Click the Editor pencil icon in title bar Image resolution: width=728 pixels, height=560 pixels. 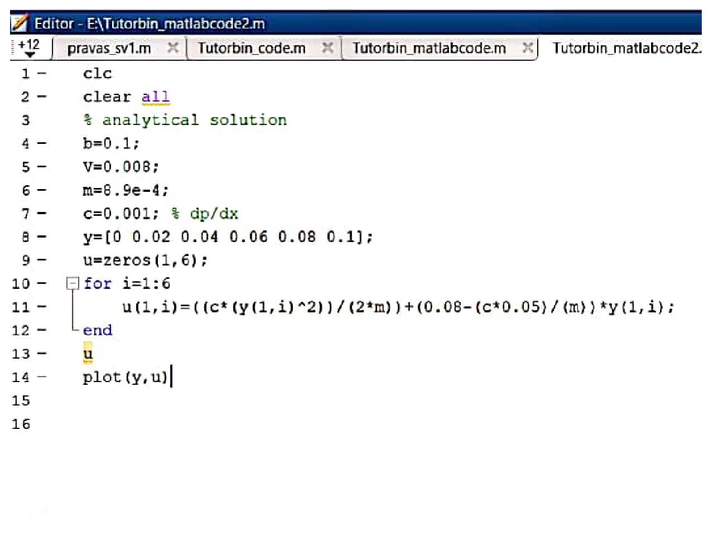(20, 23)
